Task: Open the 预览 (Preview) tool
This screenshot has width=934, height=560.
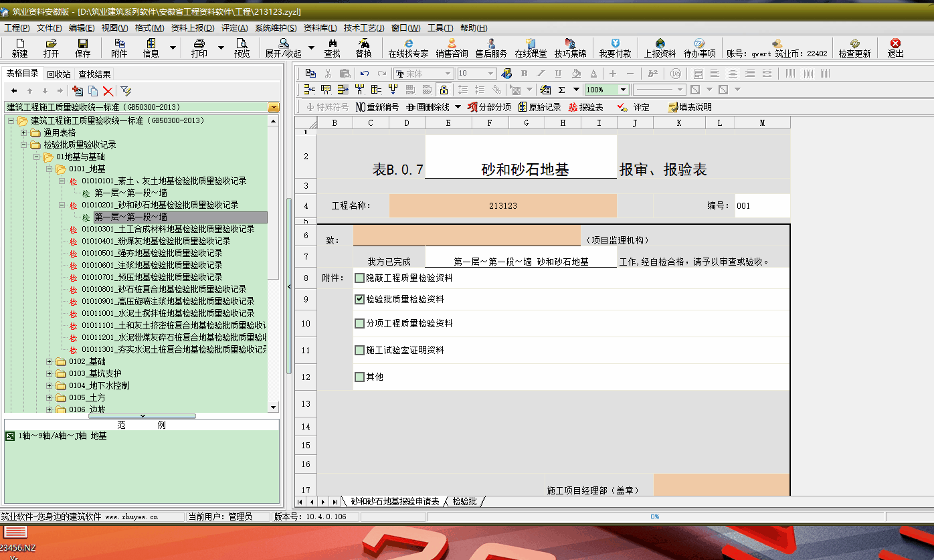Action: (242, 48)
